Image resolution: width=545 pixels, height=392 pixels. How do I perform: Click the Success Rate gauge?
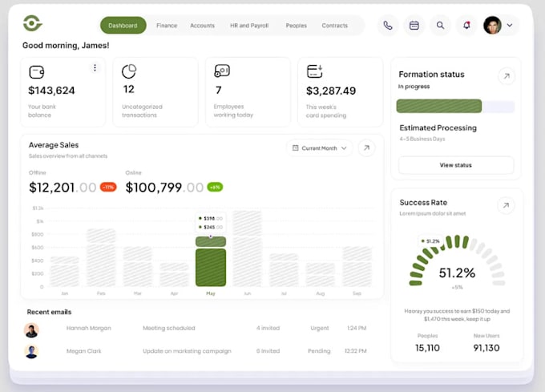click(457, 261)
